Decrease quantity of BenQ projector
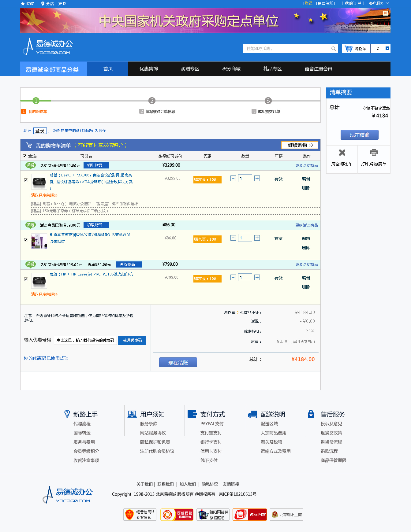This screenshot has height=532, width=411. point(233,178)
